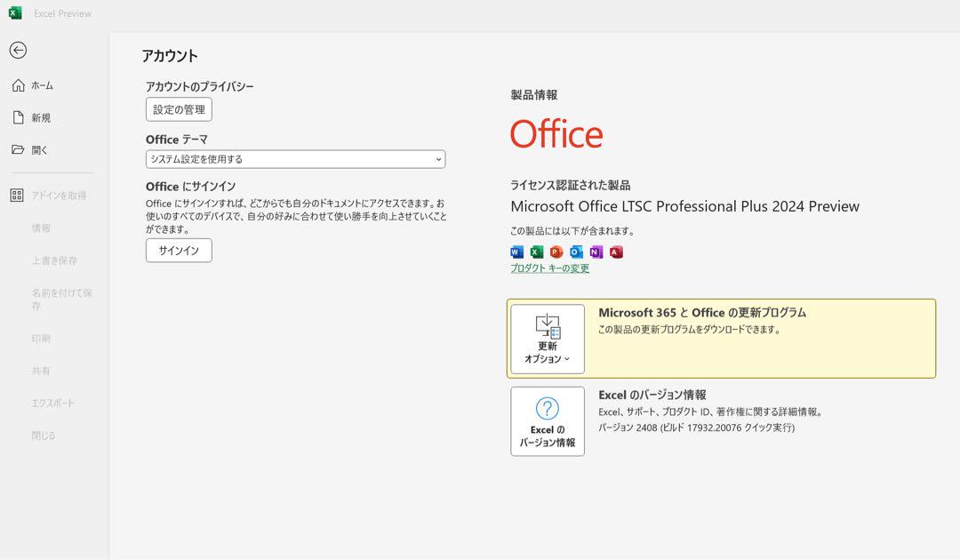Expand the 更新オプション dropdown button
Viewport: 960px width, 560px height.
pos(548,339)
